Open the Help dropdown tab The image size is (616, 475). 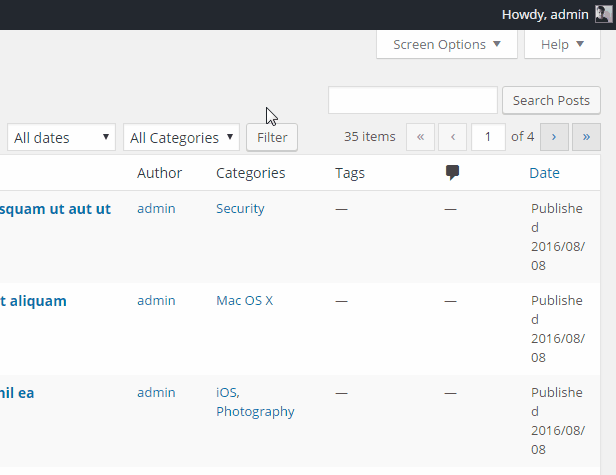(562, 45)
